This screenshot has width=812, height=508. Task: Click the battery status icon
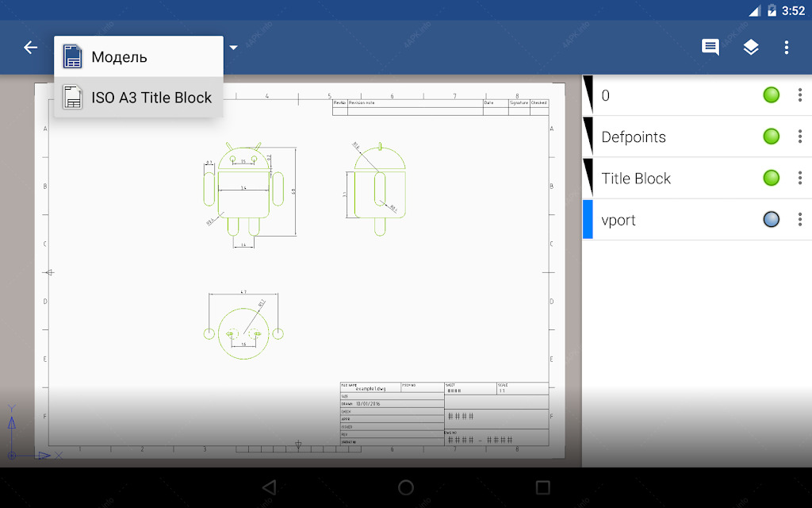tap(772, 10)
